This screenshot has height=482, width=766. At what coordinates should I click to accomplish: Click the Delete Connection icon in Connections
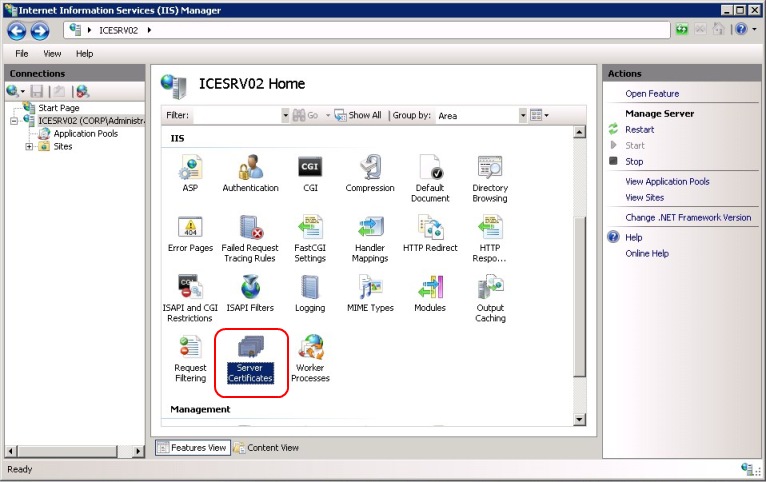83,91
